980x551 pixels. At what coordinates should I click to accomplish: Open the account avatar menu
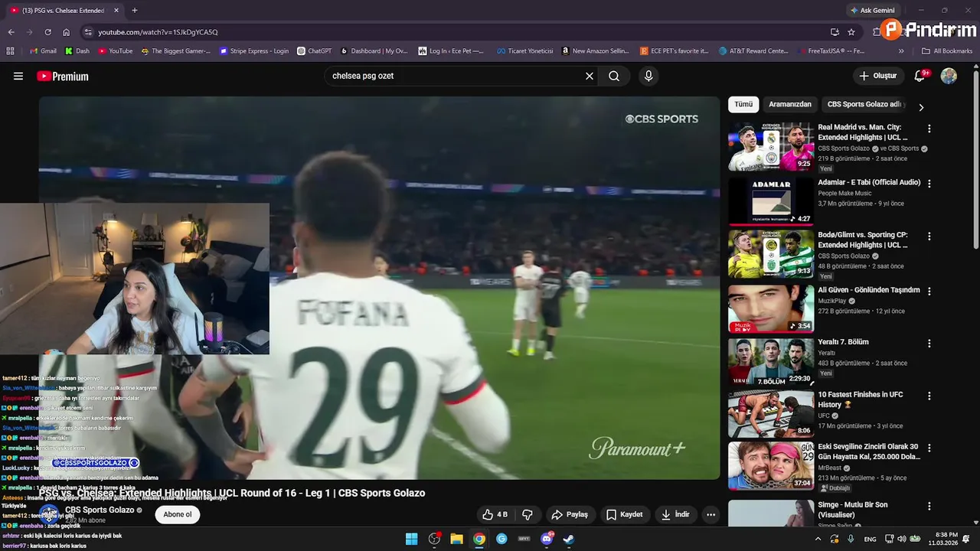(949, 76)
